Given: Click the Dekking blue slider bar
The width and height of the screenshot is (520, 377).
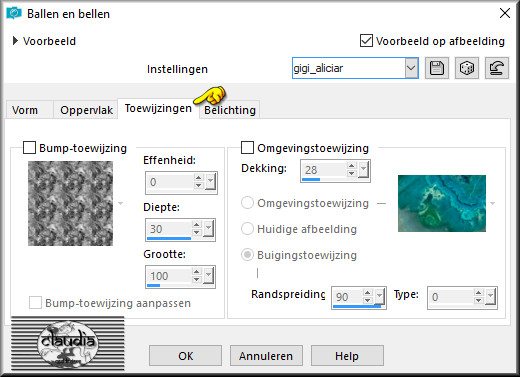Looking at the screenshot, I should tap(311, 179).
